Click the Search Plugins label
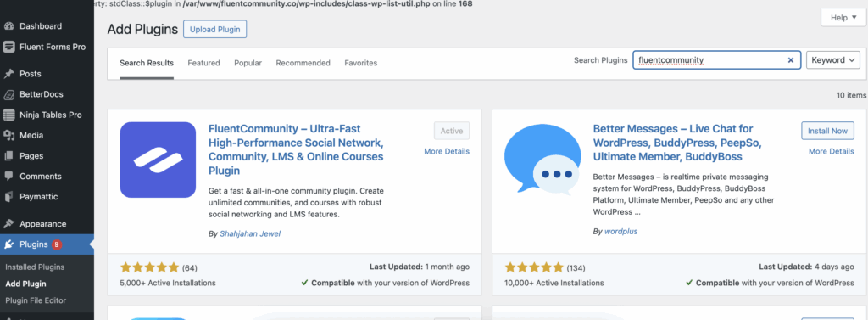The image size is (868, 320). (601, 60)
